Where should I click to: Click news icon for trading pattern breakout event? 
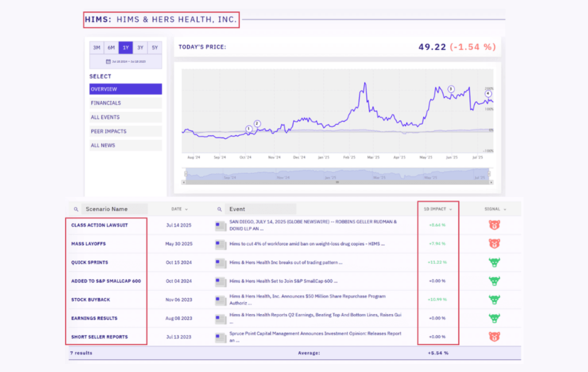coord(220,263)
